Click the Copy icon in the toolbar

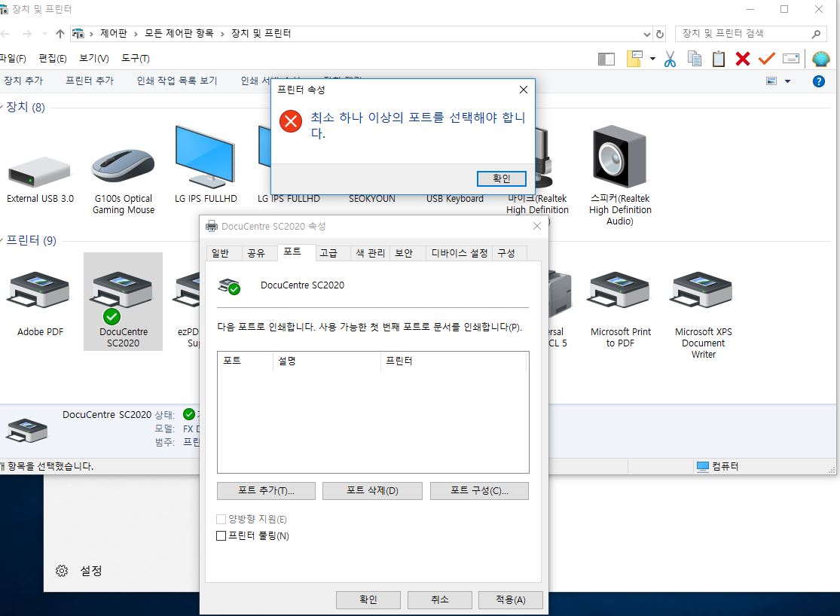(694, 58)
